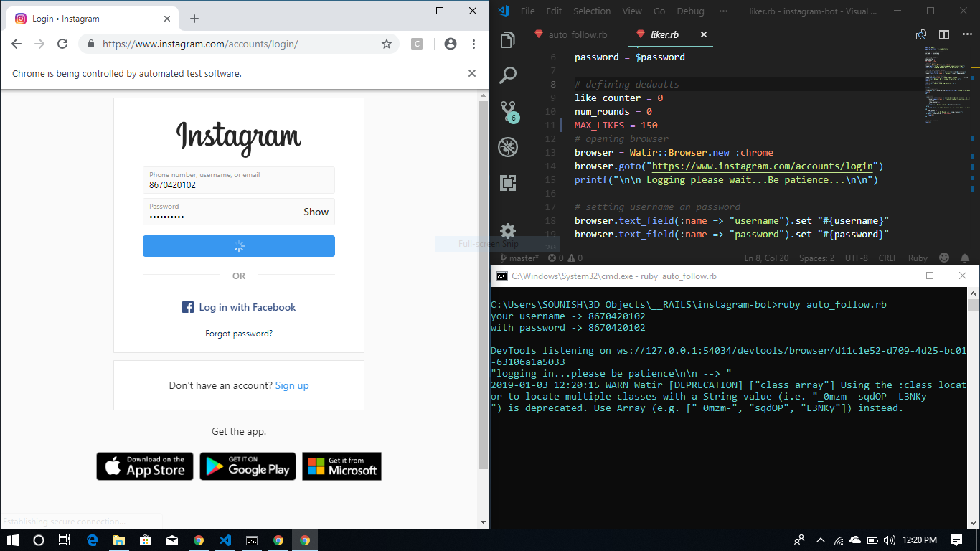
Task: Open the notifications bell in VS Code
Action: click(x=965, y=258)
